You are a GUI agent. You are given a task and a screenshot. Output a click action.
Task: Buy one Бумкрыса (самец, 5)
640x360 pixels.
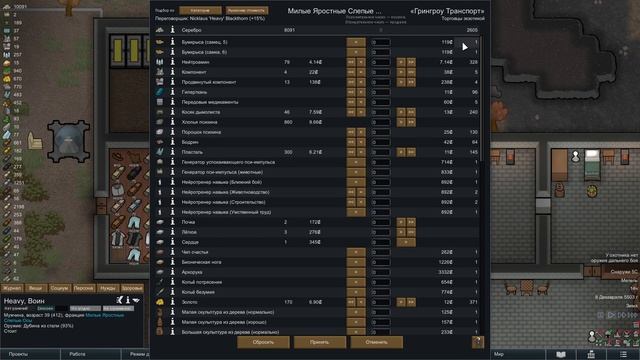pyautogui.click(x=356, y=42)
